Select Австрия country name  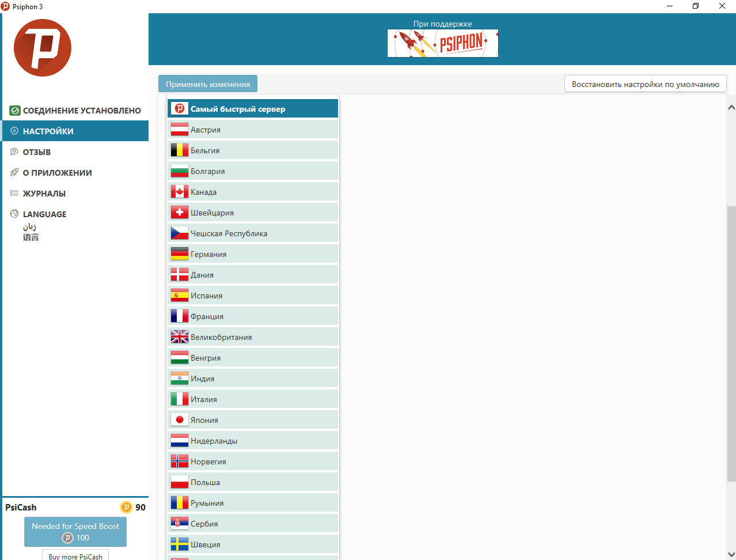206,130
